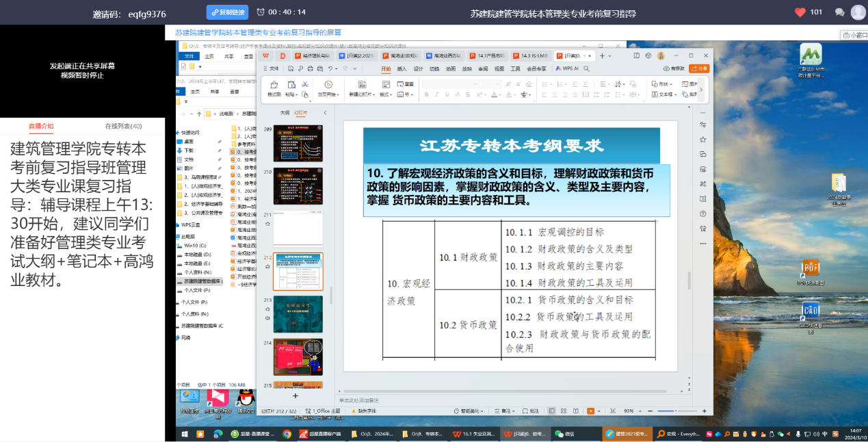Switch to the 直播介绍 tab
This screenshot has width=868, height=442.
41,126
